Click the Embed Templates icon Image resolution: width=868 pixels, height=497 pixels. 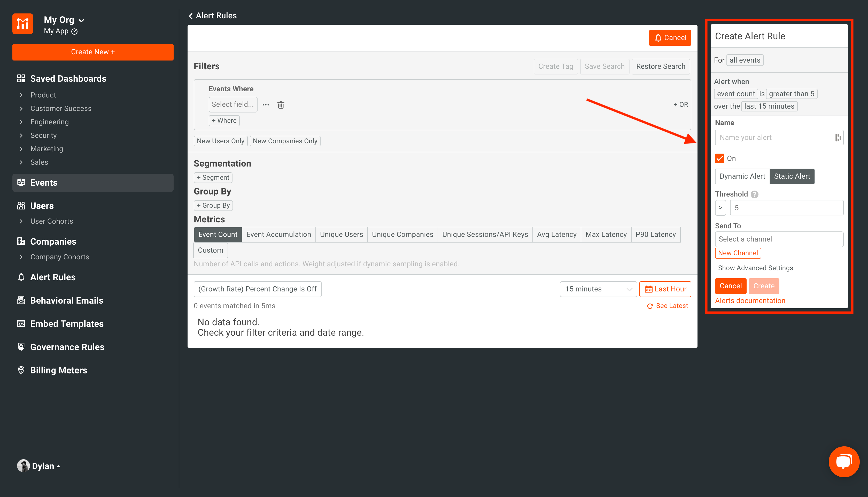21,323
